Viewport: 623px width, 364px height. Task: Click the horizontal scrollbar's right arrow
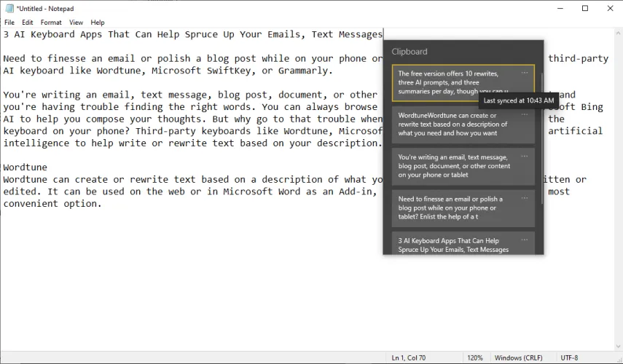point(605,345)
